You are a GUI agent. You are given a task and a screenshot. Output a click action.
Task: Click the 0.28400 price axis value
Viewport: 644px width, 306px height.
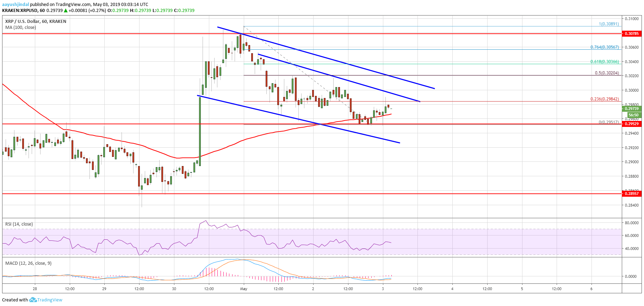(x=632, y=205)
